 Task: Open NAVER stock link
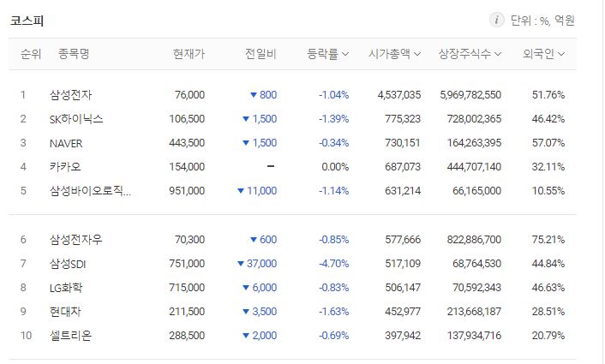66,143
